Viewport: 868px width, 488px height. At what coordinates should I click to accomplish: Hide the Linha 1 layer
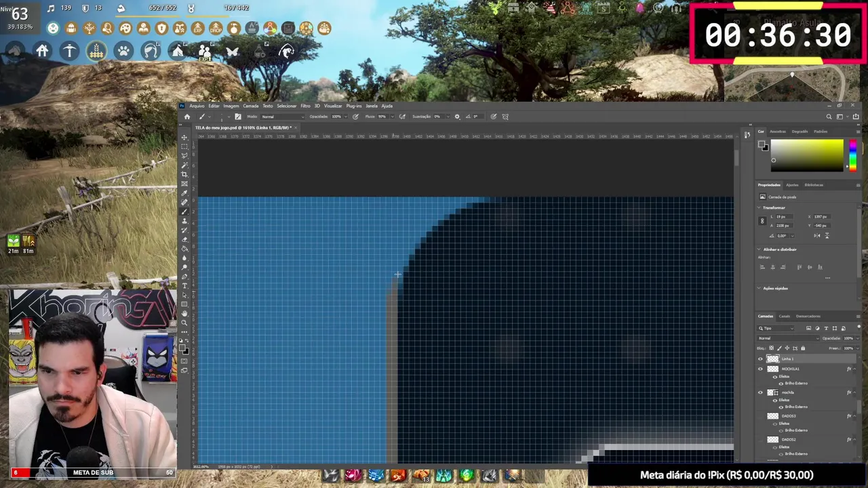click(x=760, y=359)
